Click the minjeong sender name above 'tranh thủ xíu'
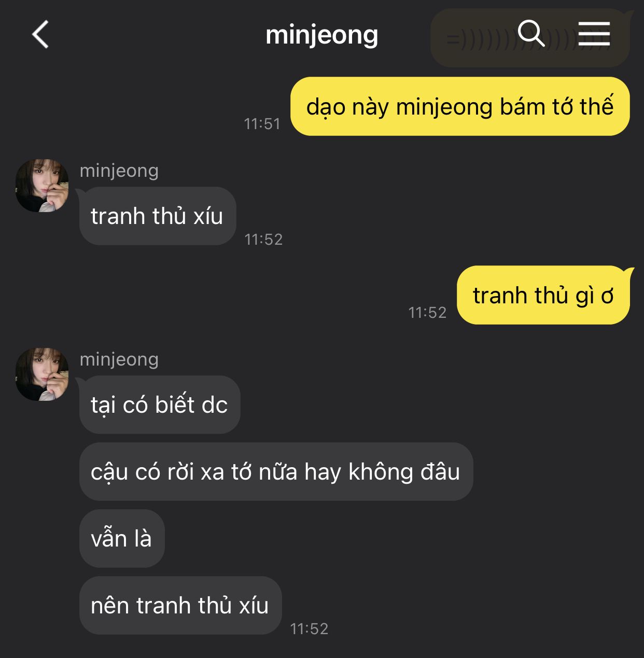 119,171
